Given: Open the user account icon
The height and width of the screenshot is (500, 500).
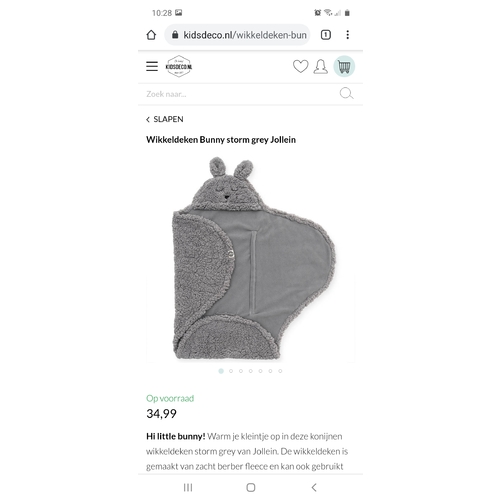Looking at the screenshot, I should pos(320,66).
